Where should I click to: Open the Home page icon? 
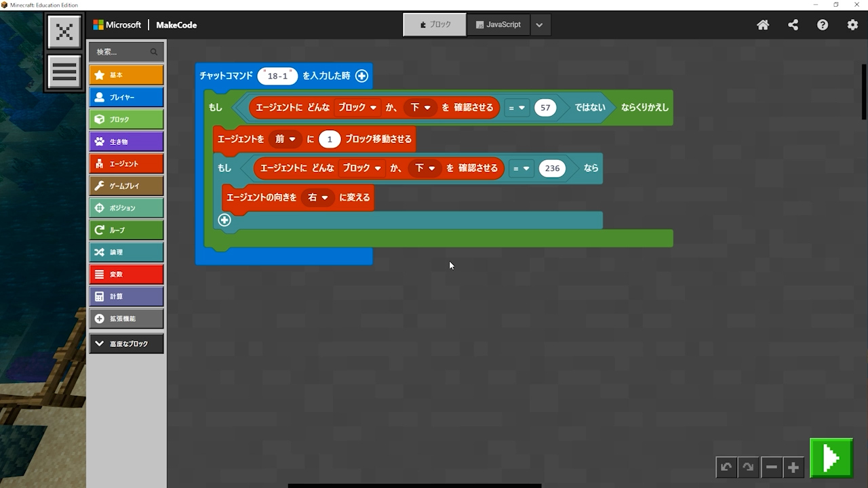(763, 25)
